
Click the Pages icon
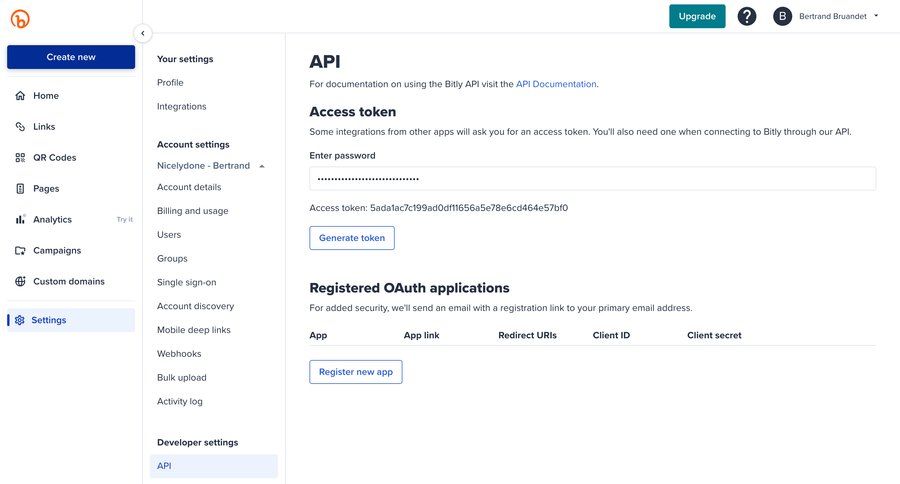point(20,188)
